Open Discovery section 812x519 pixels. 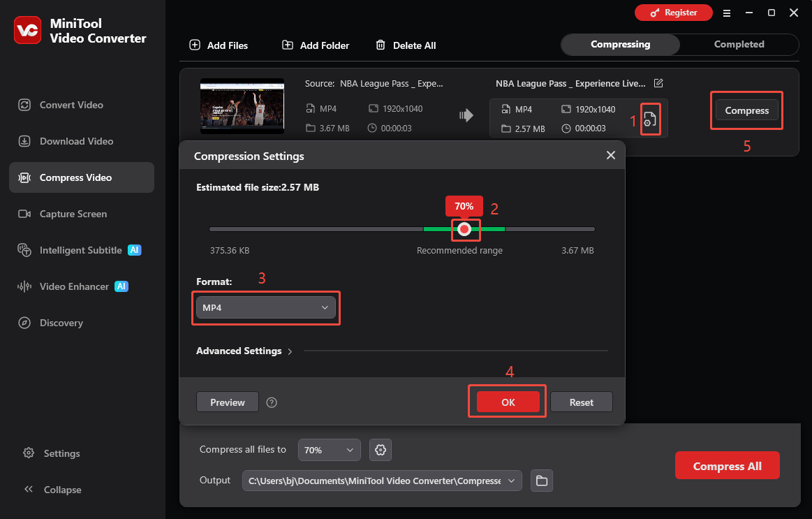tap(61, 323)
